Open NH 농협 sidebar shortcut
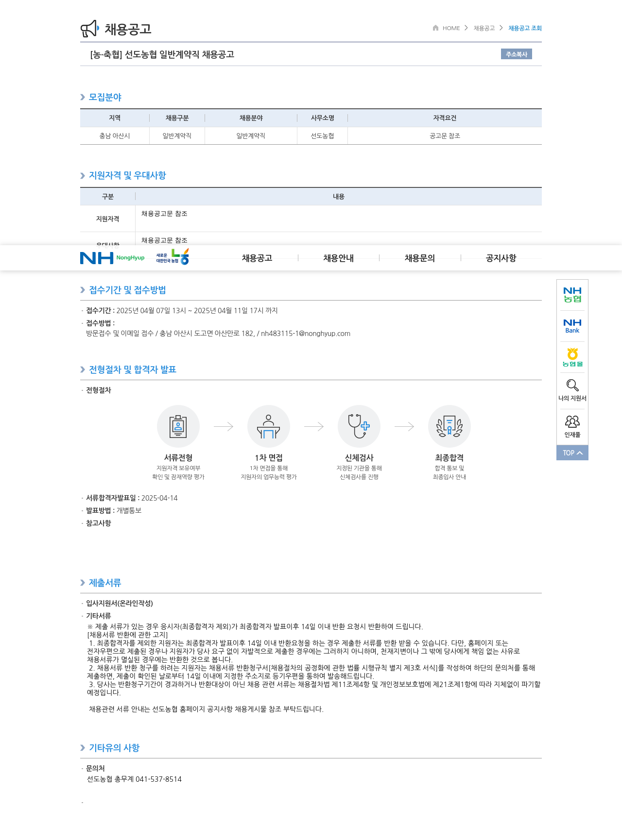Image resolution: width=622 pixels, height=840 pixels. click(572, 295)
